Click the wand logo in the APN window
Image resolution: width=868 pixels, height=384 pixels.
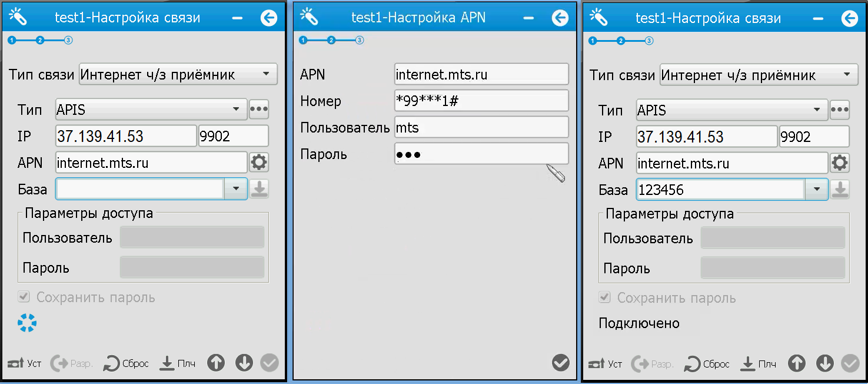[309, 16]
